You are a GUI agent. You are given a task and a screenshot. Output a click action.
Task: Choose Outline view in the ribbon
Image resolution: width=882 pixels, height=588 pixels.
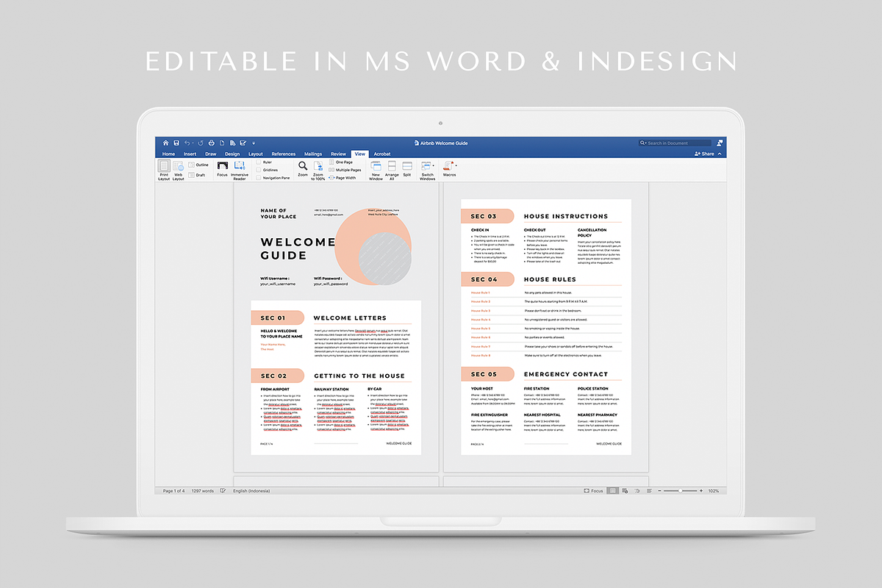[198, 165]
